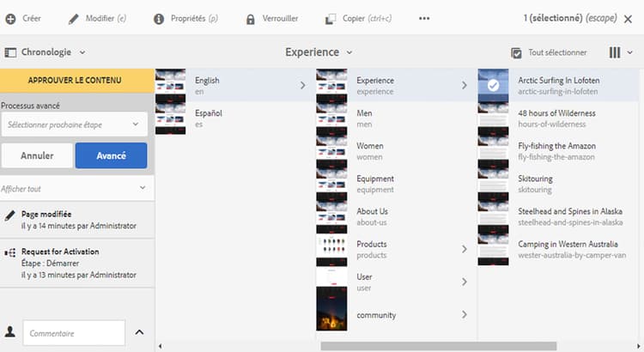Click the column view icon

pos(615,52)
